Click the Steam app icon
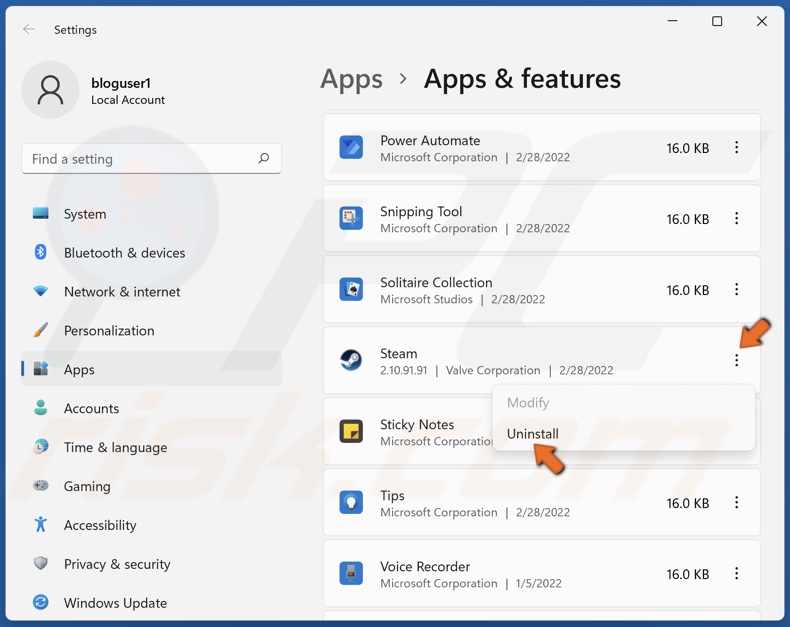Image resolution: width=790 pixels, height=627 pixels. click(351, 360)
